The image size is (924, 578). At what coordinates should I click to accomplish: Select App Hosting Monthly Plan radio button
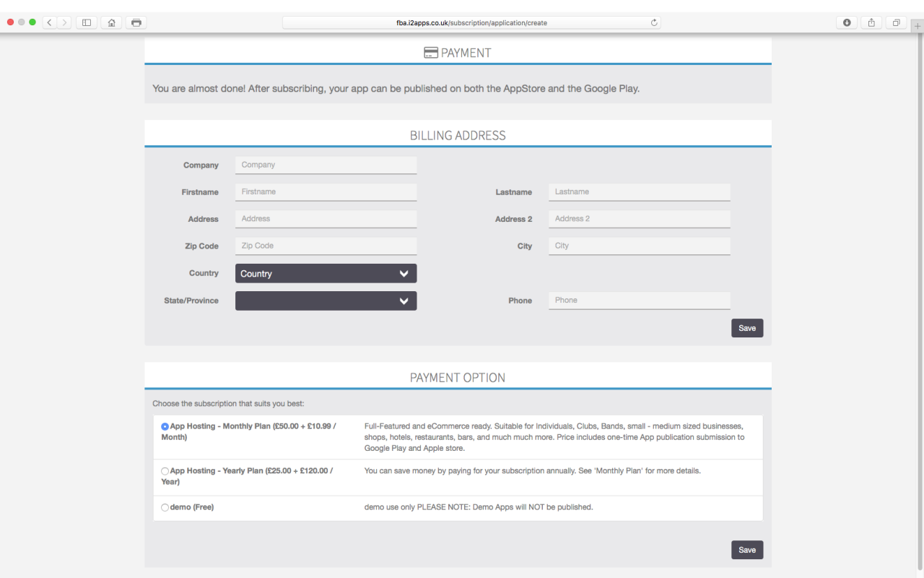click(x=165, y=427)
